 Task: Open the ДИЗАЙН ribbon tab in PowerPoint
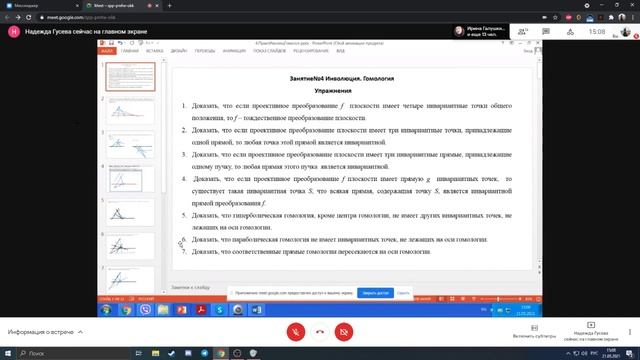pyautogui.click(x=179, y=51)
